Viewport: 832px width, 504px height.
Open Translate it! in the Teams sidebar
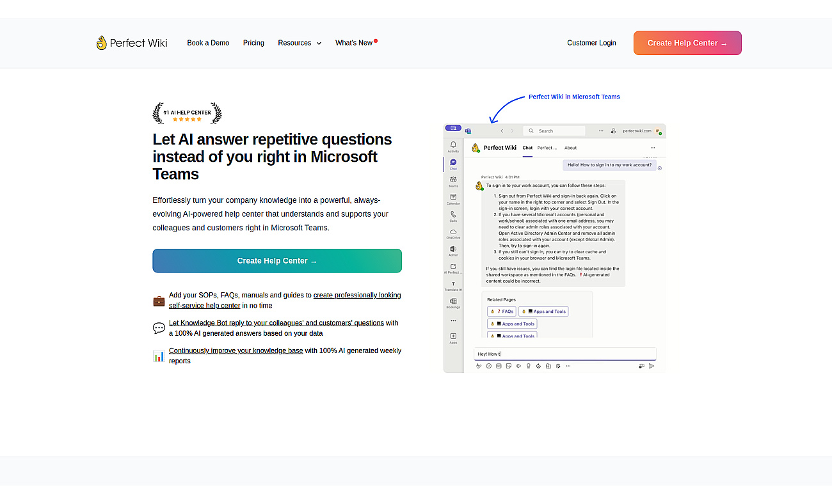pyautogui.click(x=453, y=286)
